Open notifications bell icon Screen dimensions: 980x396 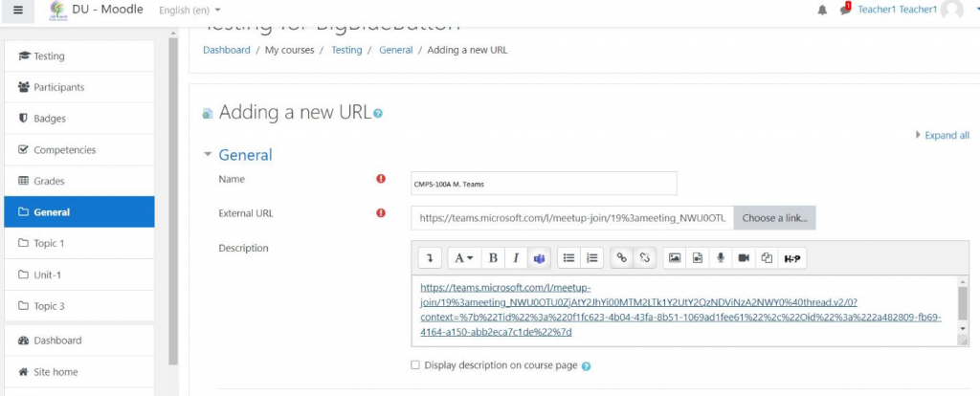822,10
